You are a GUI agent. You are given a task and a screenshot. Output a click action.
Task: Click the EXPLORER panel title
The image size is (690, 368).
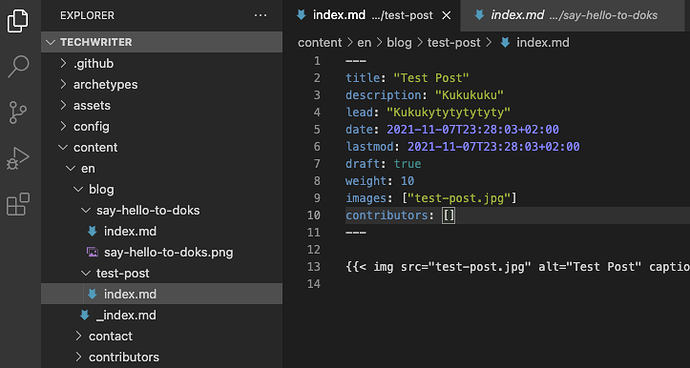click(87, 15)
